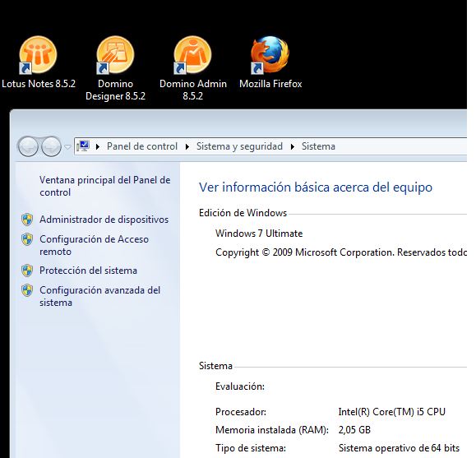Click shield icon beside Configuración de Acceso remoto
The height and width of the screenshot is (458, 476).
[27, 239]
